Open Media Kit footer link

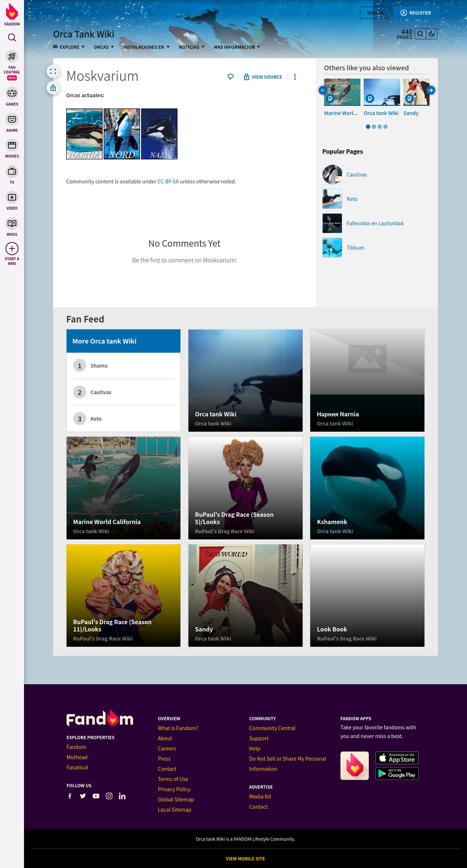(260, 796)
